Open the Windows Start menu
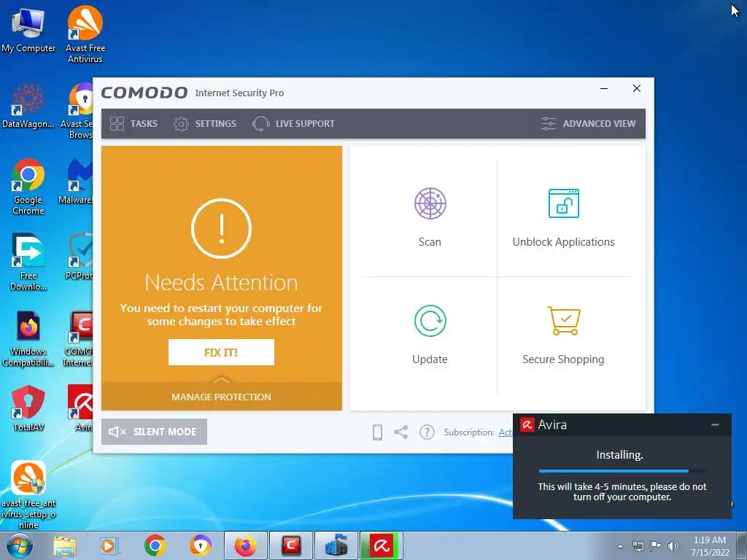 pos(18,545)
